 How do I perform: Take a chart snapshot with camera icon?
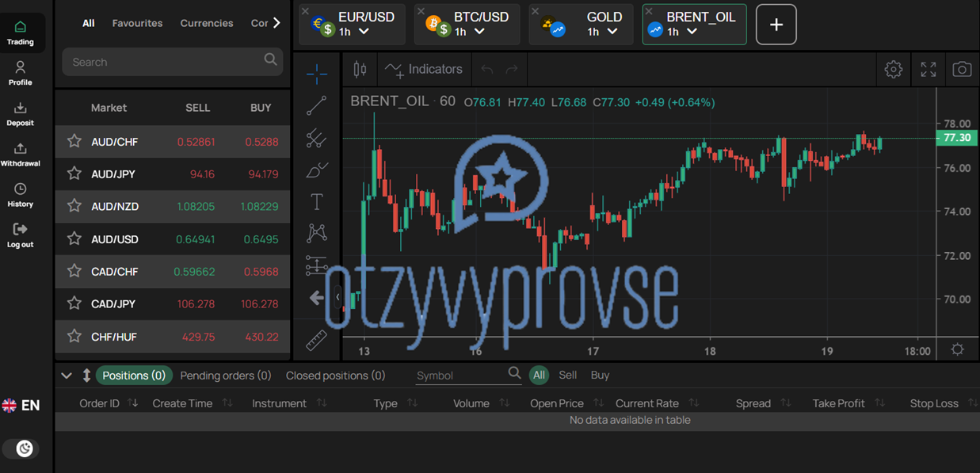tap(962, 70)
